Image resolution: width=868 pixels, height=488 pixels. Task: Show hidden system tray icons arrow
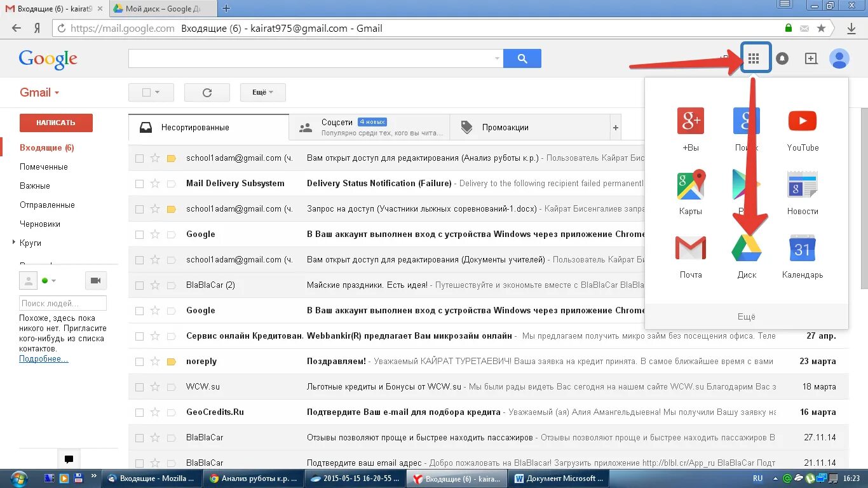click(x=775, y=478)
